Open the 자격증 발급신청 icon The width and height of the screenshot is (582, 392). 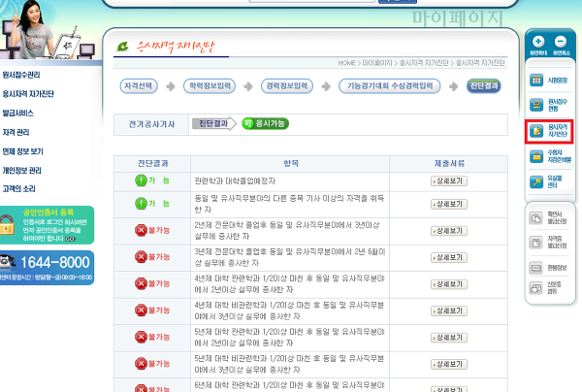click(x=535, y=243)
